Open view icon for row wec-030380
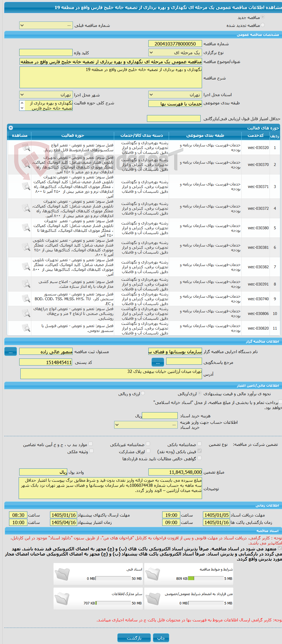Screen dimensions: 282x644 26,228
